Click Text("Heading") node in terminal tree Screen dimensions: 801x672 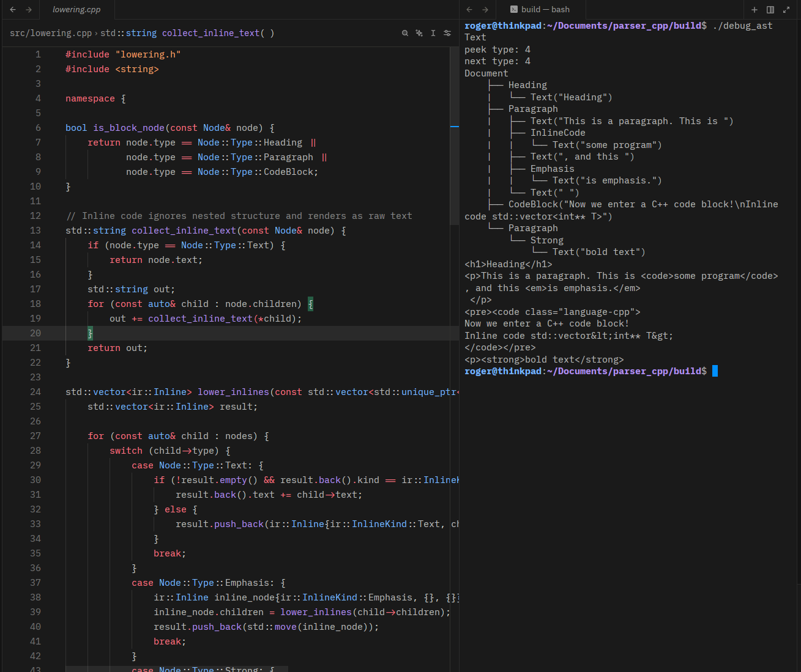click(572, 97)
